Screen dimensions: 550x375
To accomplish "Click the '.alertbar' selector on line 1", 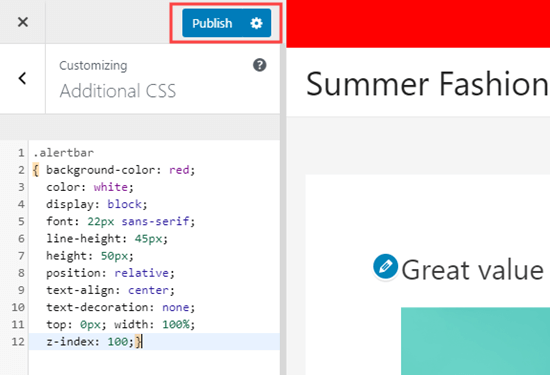I will tap(63, 153).
